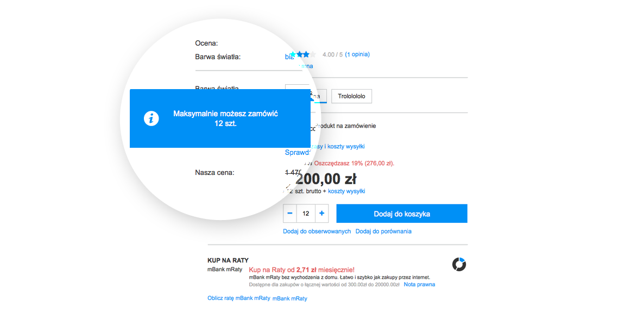The height and width of the screenshot is (326, 644).
Task: Click the info icon in the blue notification
Action: 151,118
